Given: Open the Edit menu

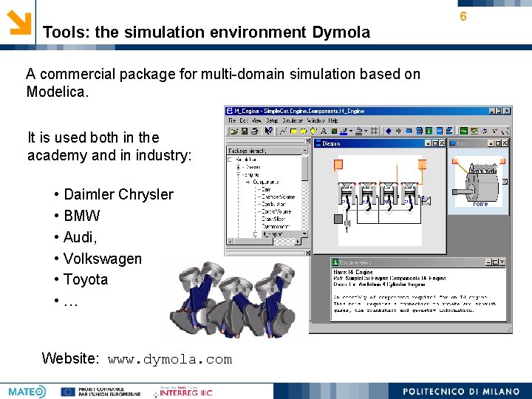Looking at the screenshot, I should pos(244,120).
